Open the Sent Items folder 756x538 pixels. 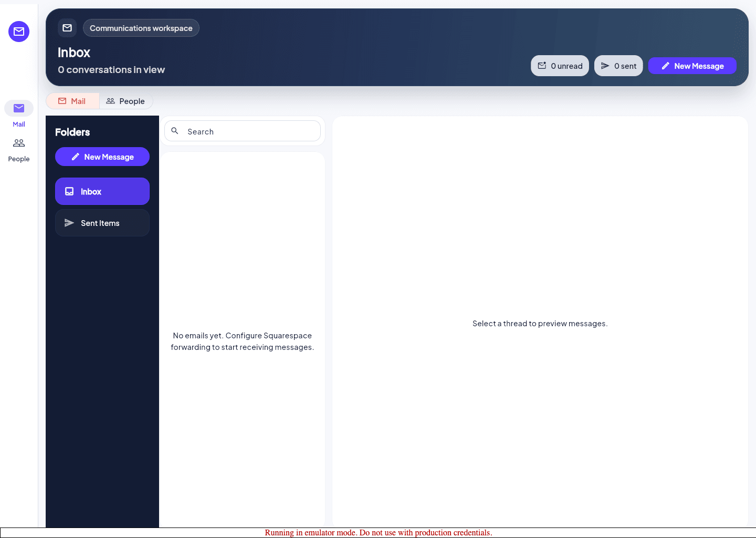[102, 223]
